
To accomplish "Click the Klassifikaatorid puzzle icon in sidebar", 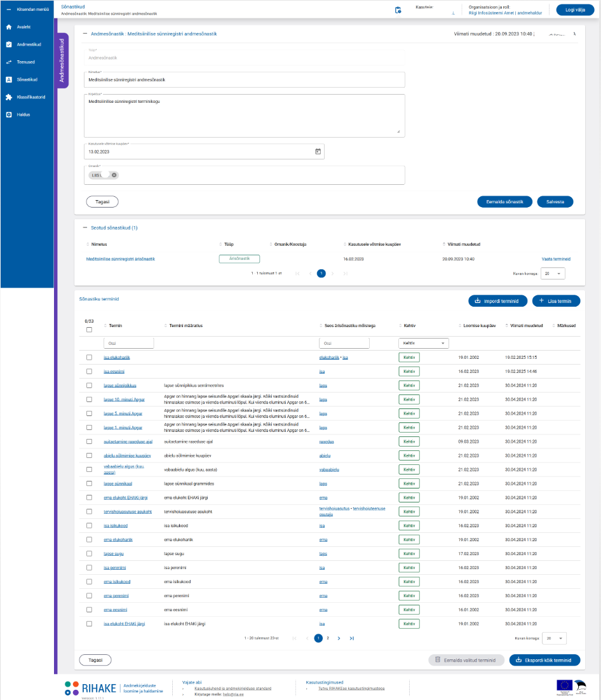I will (9, 97).
